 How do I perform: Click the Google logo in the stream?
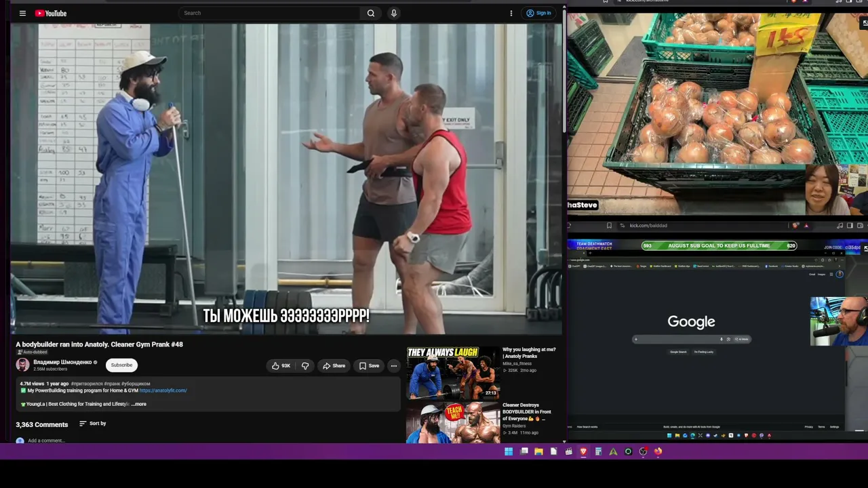click(x=691, y=322)
